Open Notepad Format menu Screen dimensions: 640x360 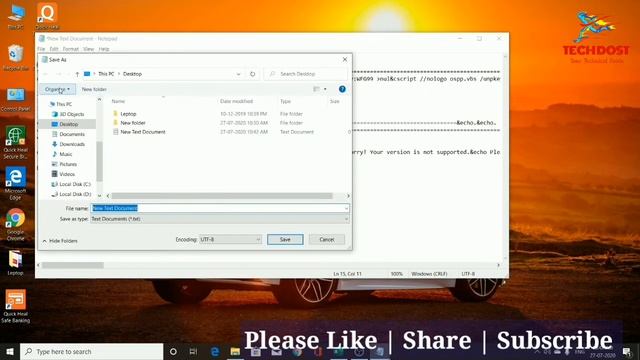click(x=70, y=49)
